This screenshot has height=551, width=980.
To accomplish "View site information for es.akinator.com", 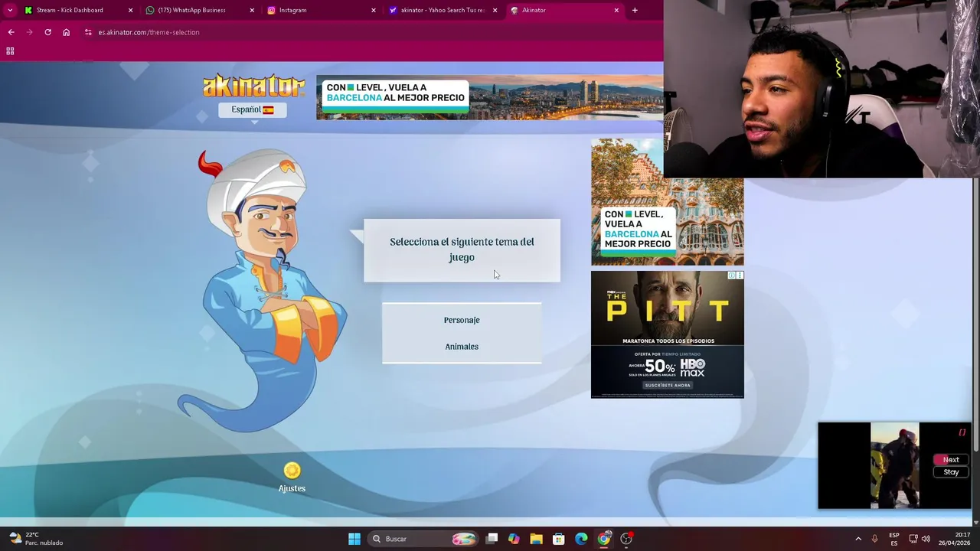I will [x=88, y=32].
